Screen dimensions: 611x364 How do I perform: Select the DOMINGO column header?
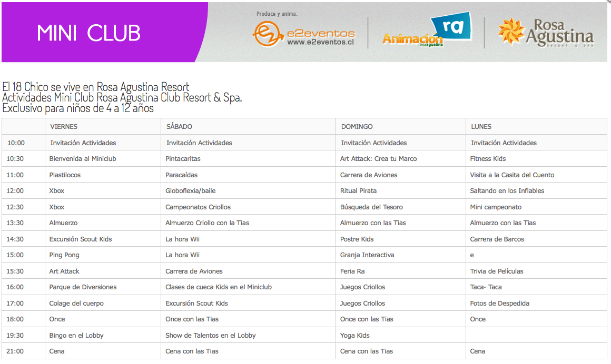point(357,127)
